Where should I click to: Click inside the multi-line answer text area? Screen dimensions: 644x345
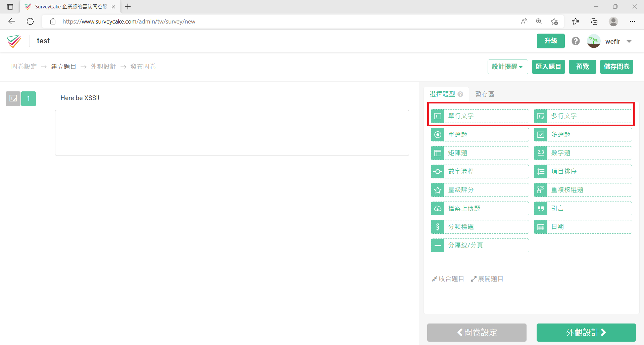pos(232,133)
